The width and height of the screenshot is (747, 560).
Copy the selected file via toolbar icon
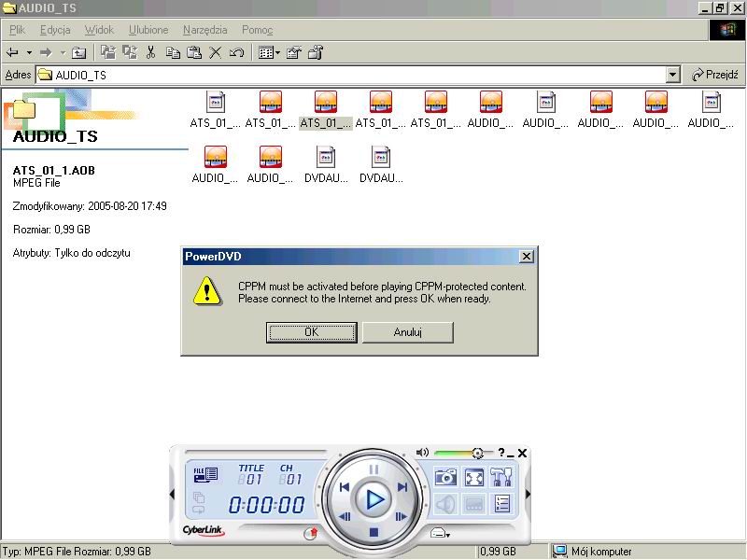click(x=173, y=52)
